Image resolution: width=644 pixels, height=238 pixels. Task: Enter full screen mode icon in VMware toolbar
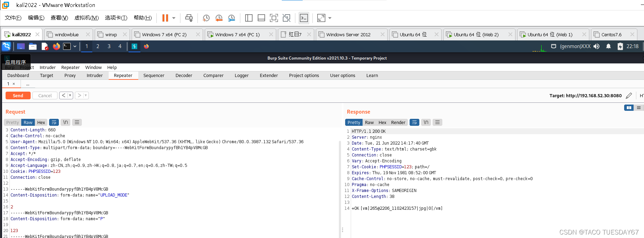(274, 18)
